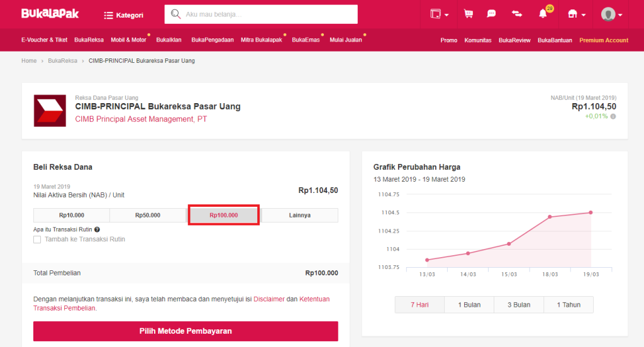Open Mitra Bukalapak menu item
The height and width of the screenshot is (347, 644).
click(x=262, y=40)
